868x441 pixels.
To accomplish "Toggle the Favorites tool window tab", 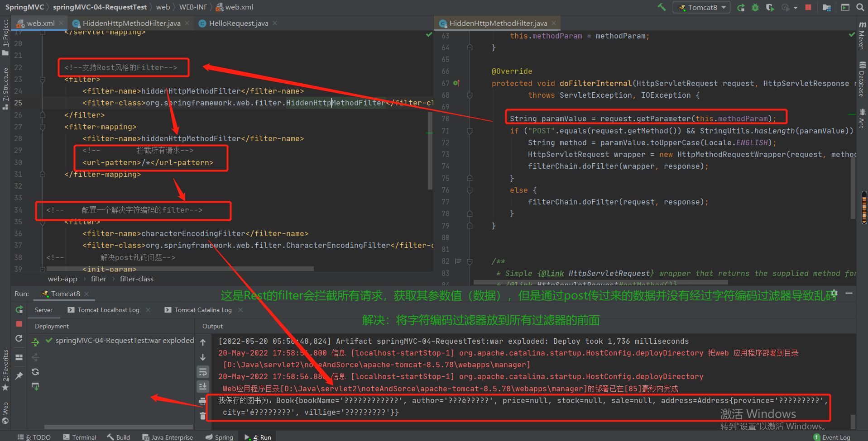I will coord(5,370).
